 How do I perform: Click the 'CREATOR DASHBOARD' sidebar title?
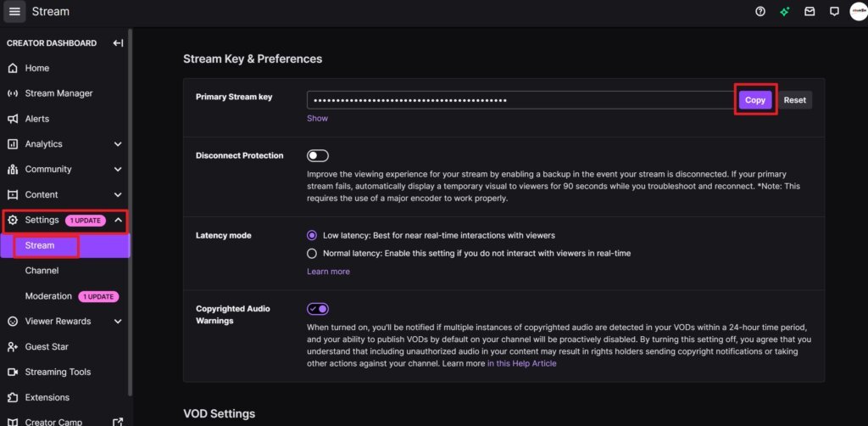(x=52, y=43)
